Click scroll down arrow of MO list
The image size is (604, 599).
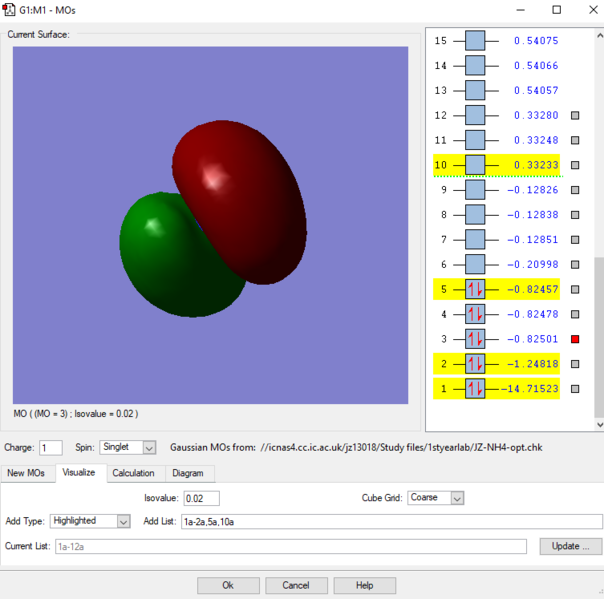tap(599, 425)
